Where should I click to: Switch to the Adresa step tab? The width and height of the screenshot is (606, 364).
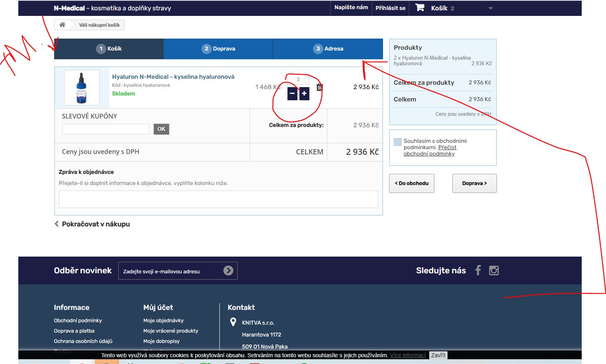(x=328, y=49)
